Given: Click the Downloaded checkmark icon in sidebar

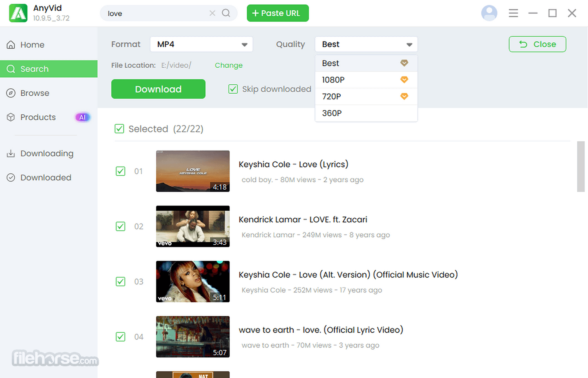Looking at the screenshot, I should coord(11,178).
